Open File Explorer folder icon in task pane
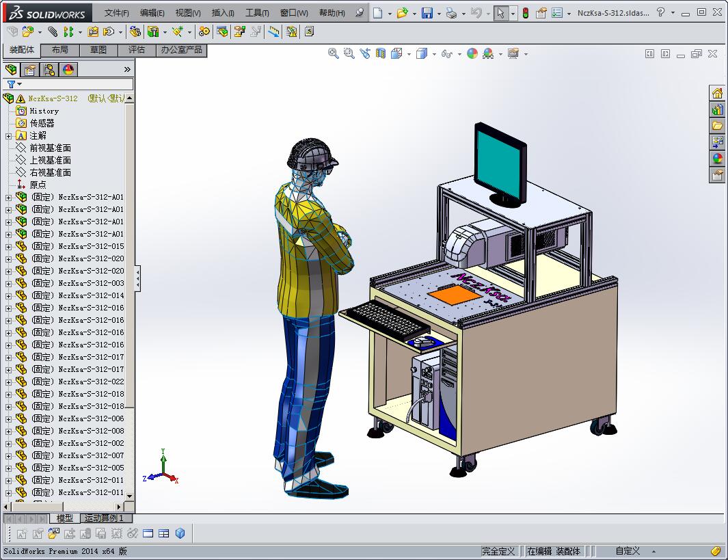Screen dimensions: 728x560 717,126
